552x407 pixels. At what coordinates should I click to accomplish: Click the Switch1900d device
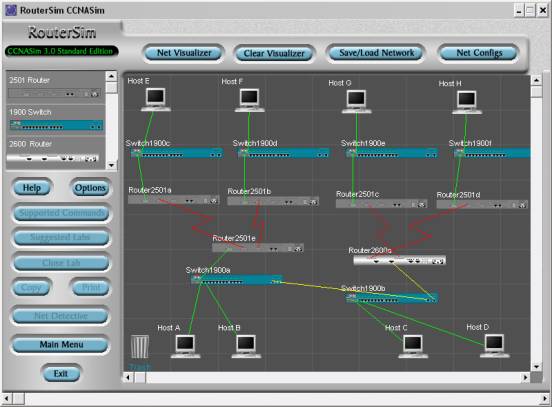coord(284,153)
